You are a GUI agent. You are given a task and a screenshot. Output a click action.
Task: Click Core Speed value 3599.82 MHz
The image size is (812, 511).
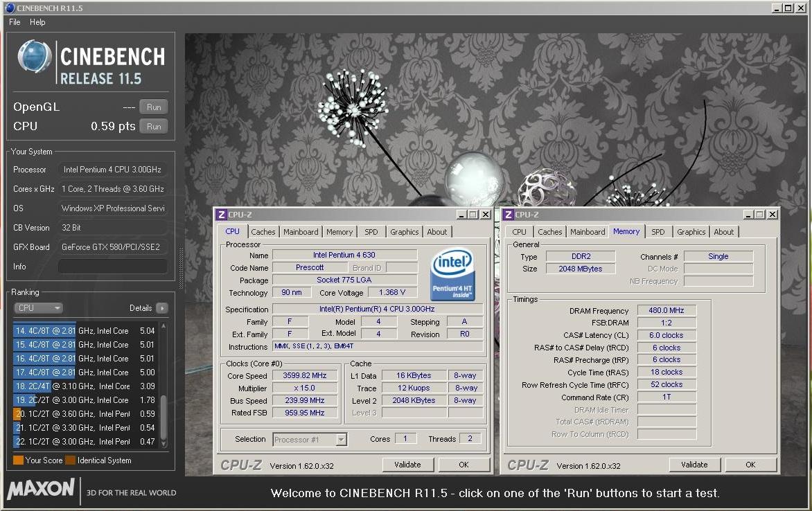coord(305,376)
